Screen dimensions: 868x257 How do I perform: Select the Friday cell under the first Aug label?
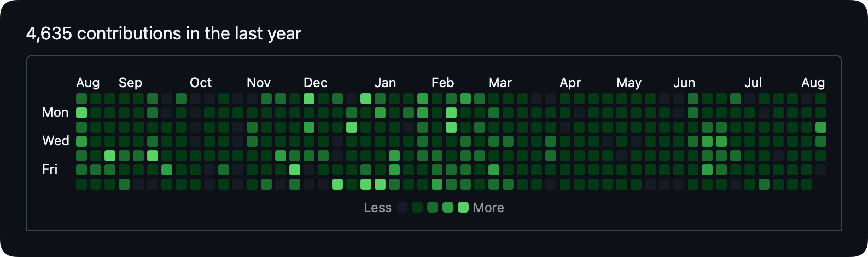(81, 170)
